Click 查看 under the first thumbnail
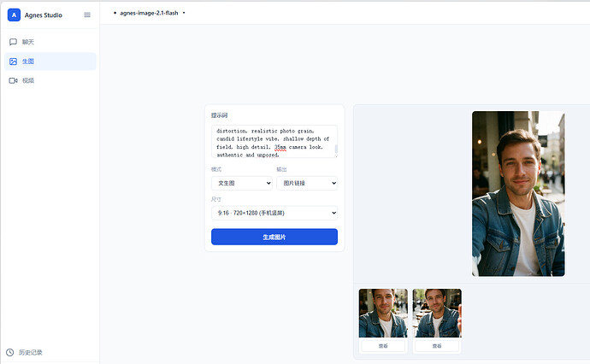 click(x=383, y=345)
